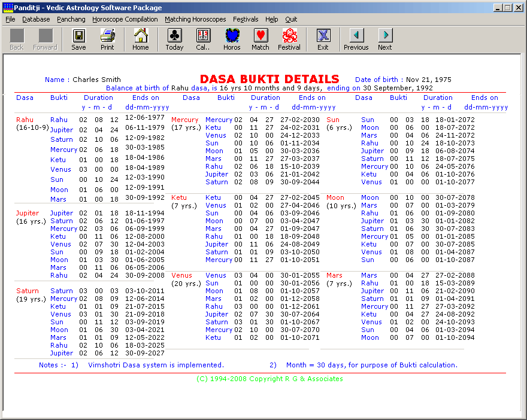Image resolution: width=527 pixels, height=420 pixels.
Task: Click end date 01-10-2094
Action: tap(455, 337)
